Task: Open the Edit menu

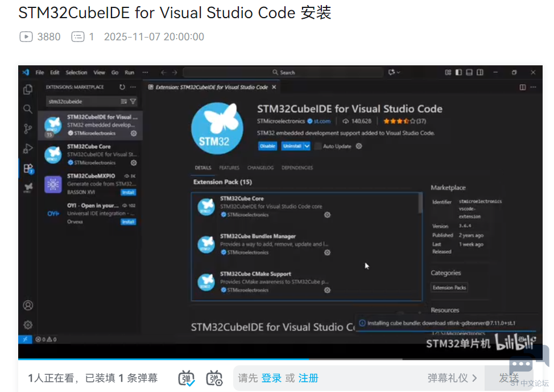Action: (x=55, y=72)
